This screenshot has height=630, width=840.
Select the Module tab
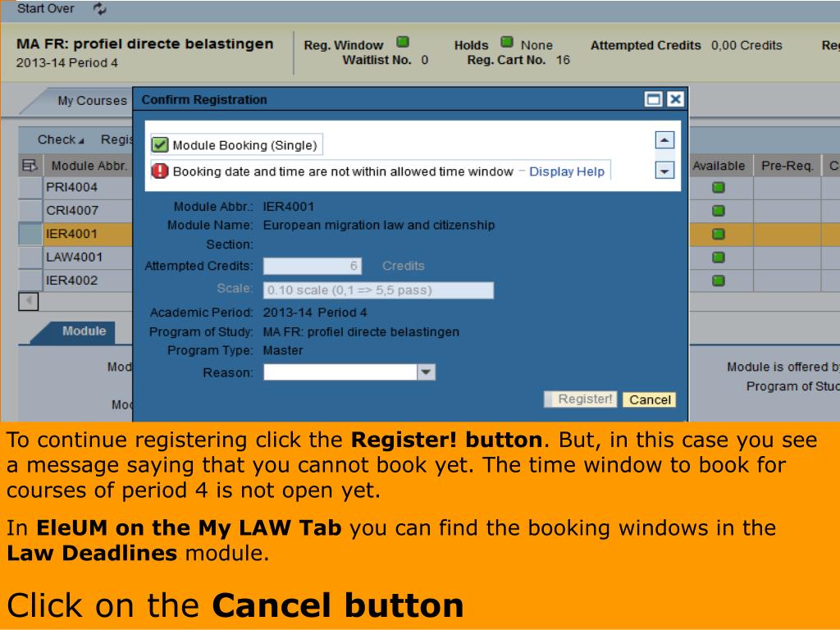84,331
